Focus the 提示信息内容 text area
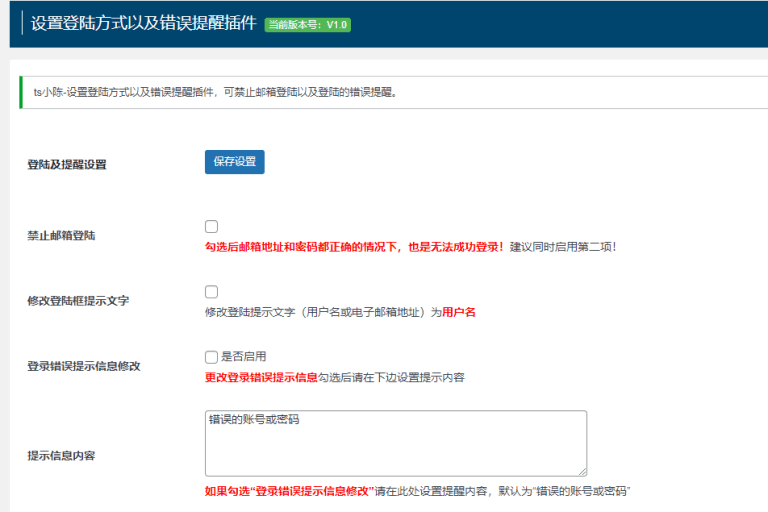This screenshot has height=512, width=768. 396,443
